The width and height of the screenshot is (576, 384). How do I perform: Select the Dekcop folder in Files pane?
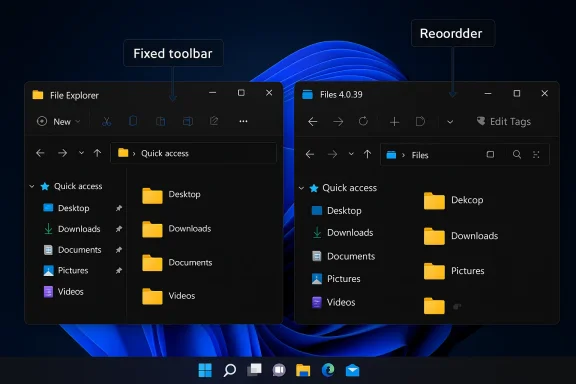click(453, 201)
